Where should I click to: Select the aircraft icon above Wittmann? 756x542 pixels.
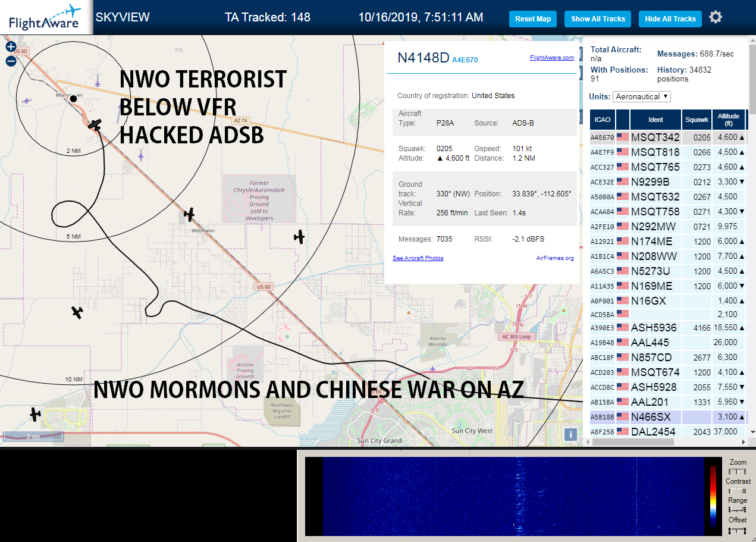pyautogui.click(x=189, y=214)
